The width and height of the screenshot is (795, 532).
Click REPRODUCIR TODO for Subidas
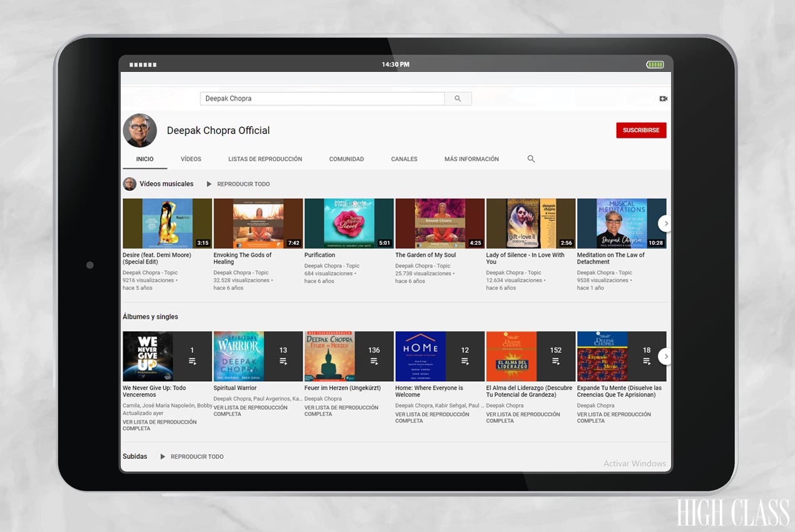tap(197, 456)
